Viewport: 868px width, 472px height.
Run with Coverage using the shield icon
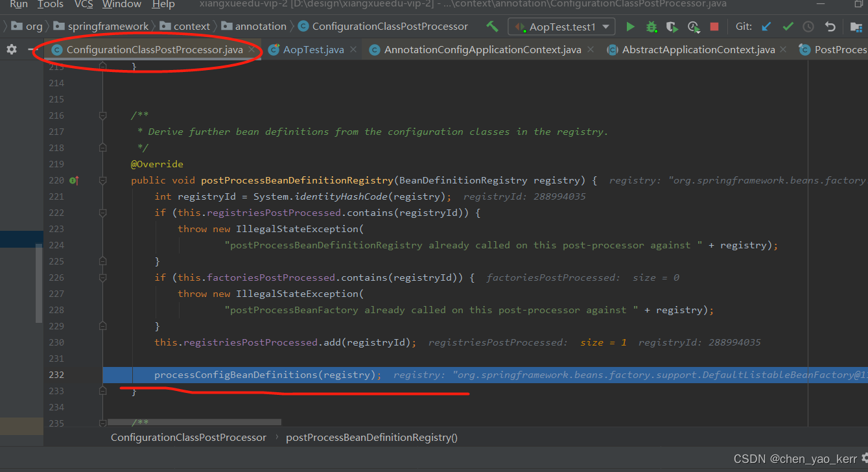[x=672, y=27]
